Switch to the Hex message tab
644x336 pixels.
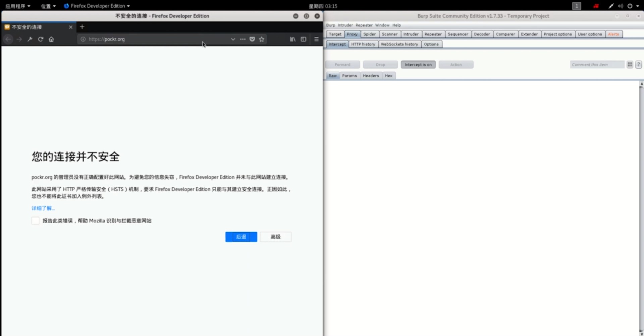click(x=389, y=76)
